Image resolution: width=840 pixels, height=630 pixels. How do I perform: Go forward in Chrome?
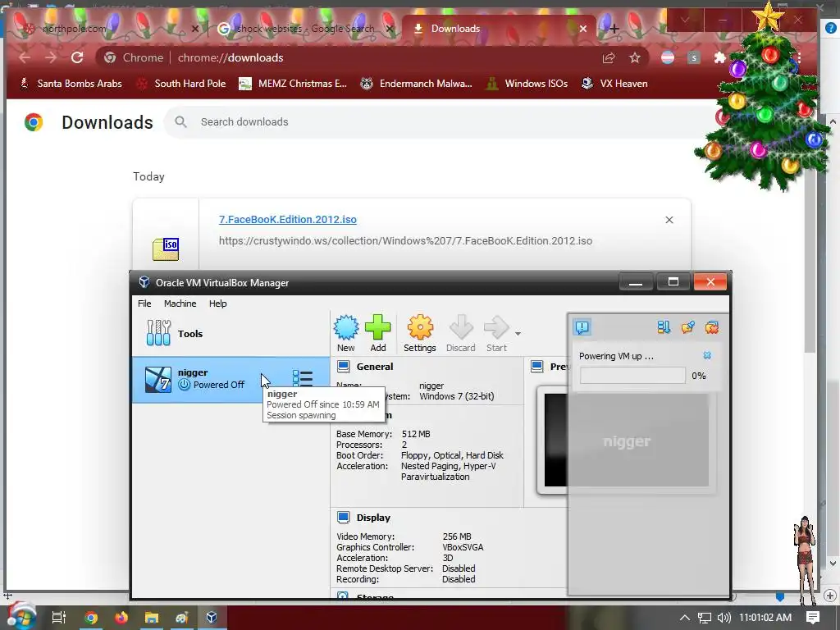coord(51,57)
